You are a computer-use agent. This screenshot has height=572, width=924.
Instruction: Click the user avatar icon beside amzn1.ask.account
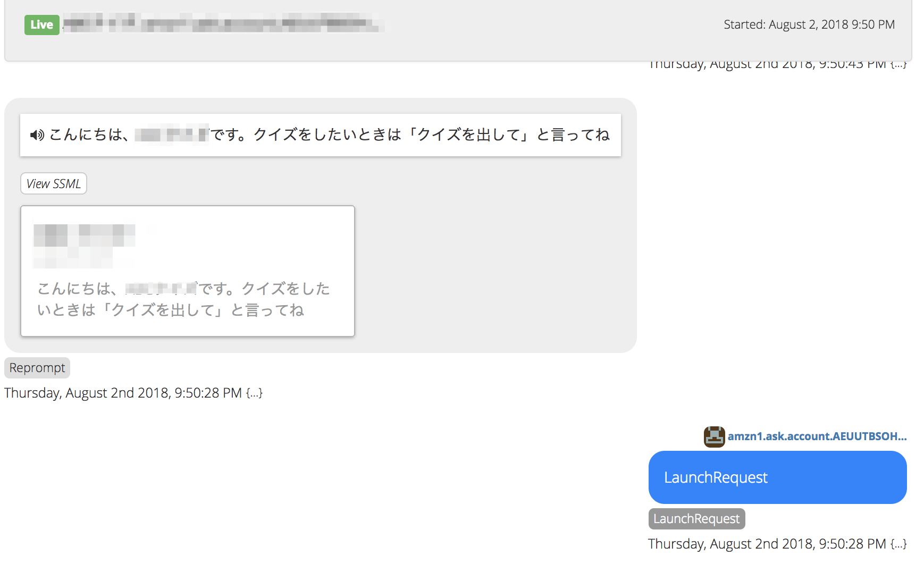pos(714,436)
